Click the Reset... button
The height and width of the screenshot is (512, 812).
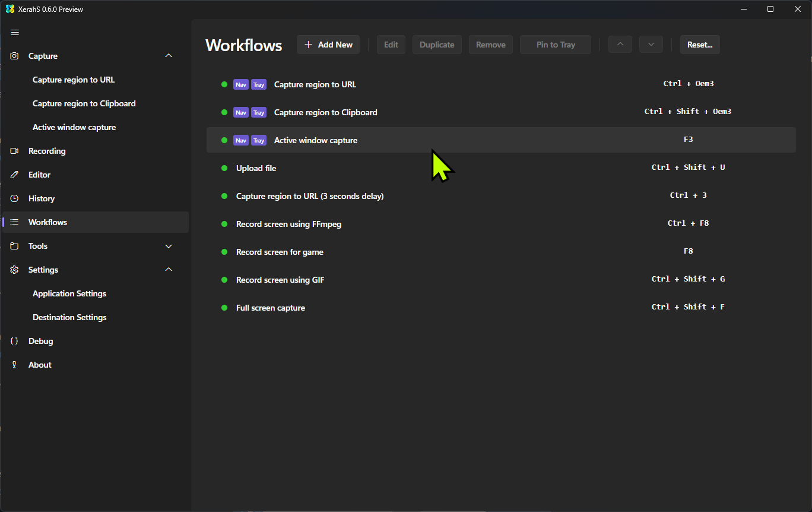[700, 45]
